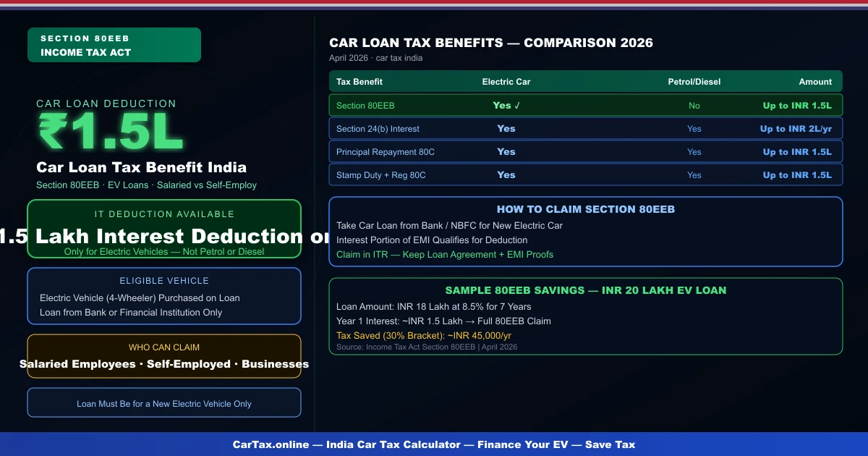This screenshot has width=868, height=456.
Task: Collapse the Loan Must Be for New Electric Vehicle card
Action: point(164,402)
